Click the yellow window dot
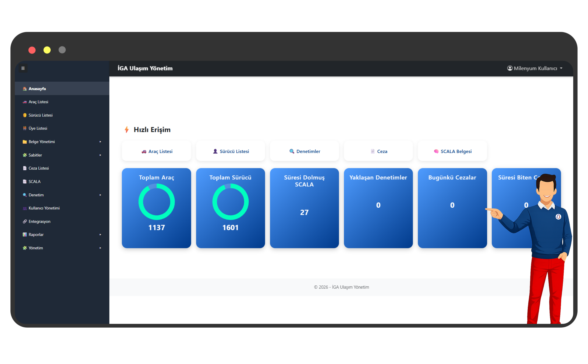 (47, 50)
